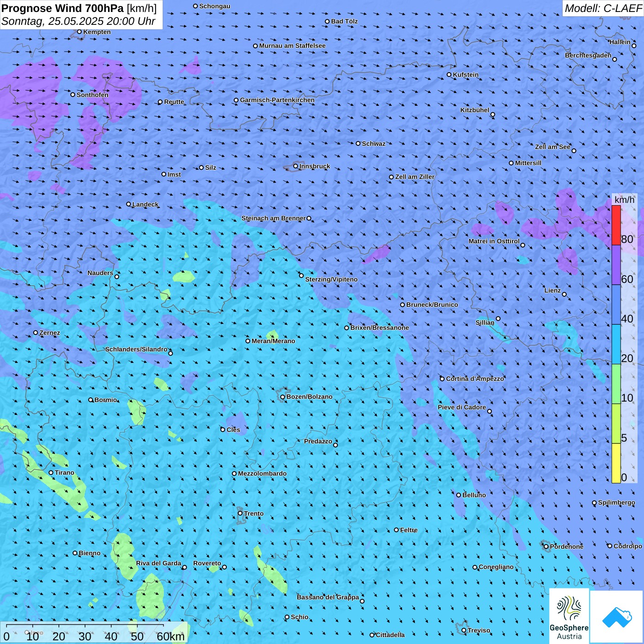Click the Sterzing/Vipiteno marker

[301, 276]
